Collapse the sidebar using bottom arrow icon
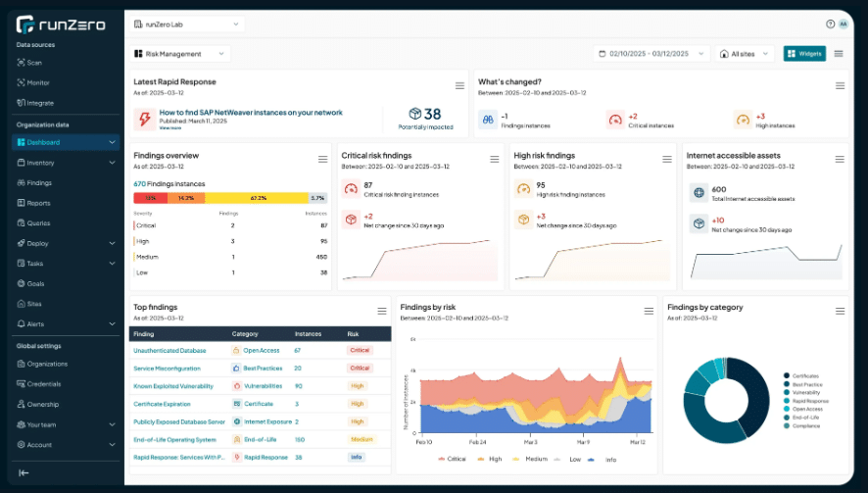 click(x=24, y=472)
